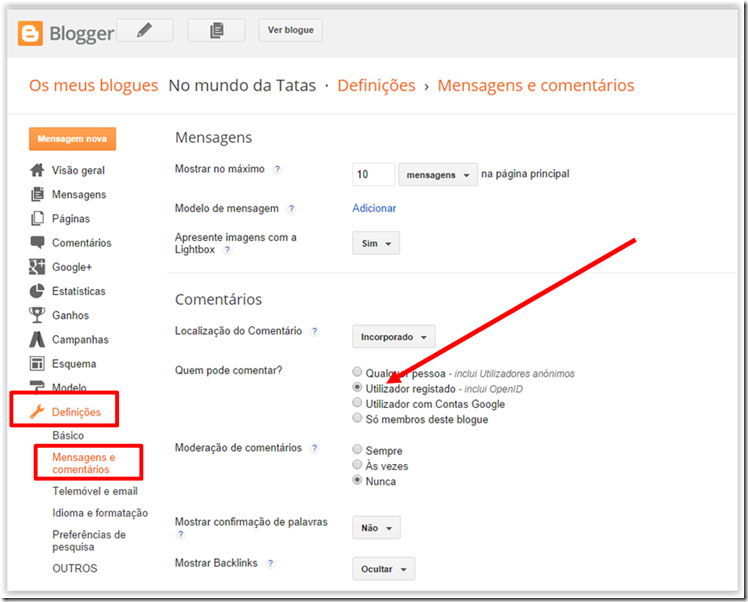Open Básico settings subsection
This screenshot has width=748, height=602.
click(x=68, y=436)
